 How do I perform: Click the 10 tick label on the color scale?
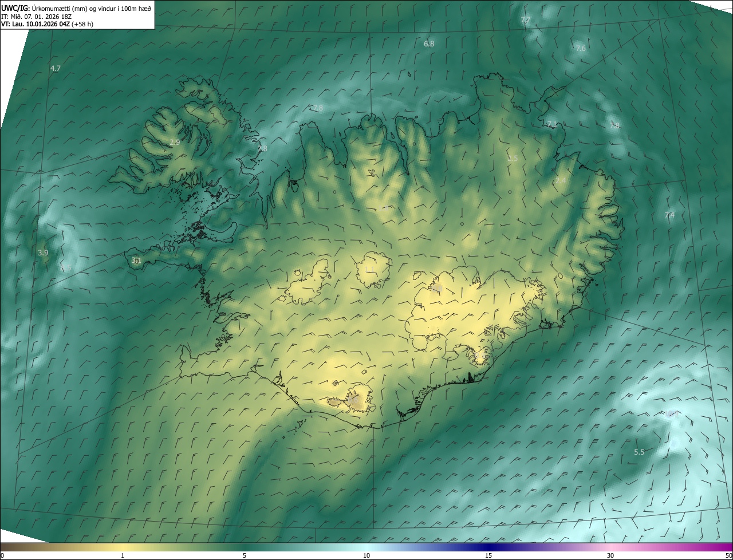tap(366, 556)
